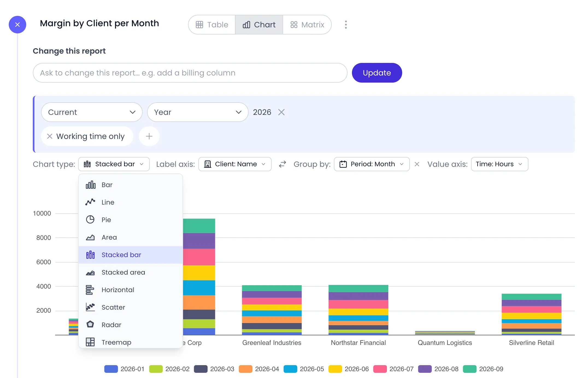This screenshot has width=588, height=378.
Task: Click the Silverline Retail axis label
Action: (x=531, y=343)
